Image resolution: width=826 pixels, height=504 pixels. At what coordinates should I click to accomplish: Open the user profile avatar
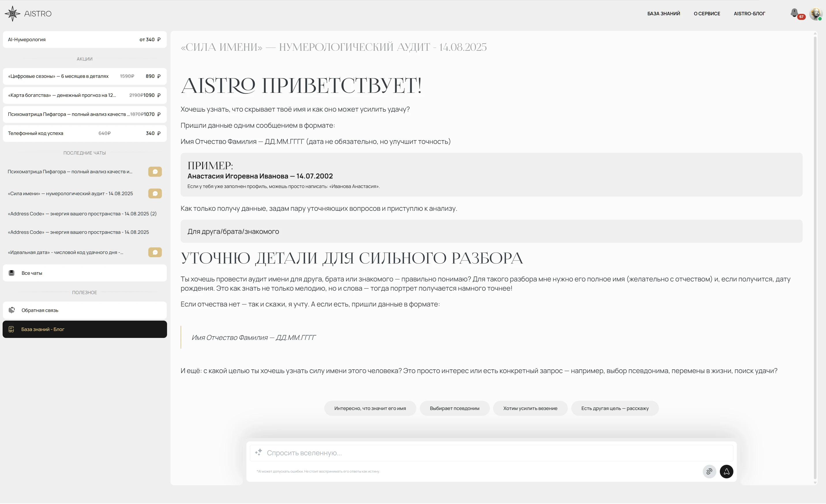click(816, 14)
